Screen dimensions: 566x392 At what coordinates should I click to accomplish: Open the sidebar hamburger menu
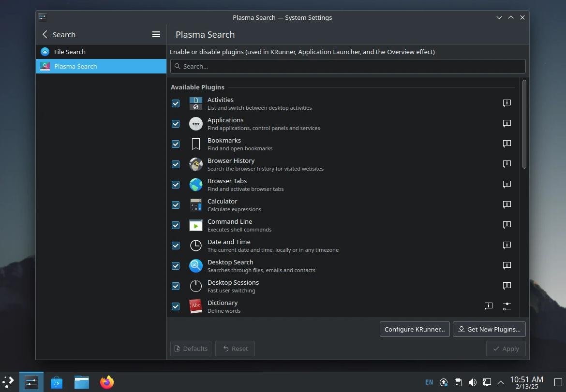(x=156, y=34)
